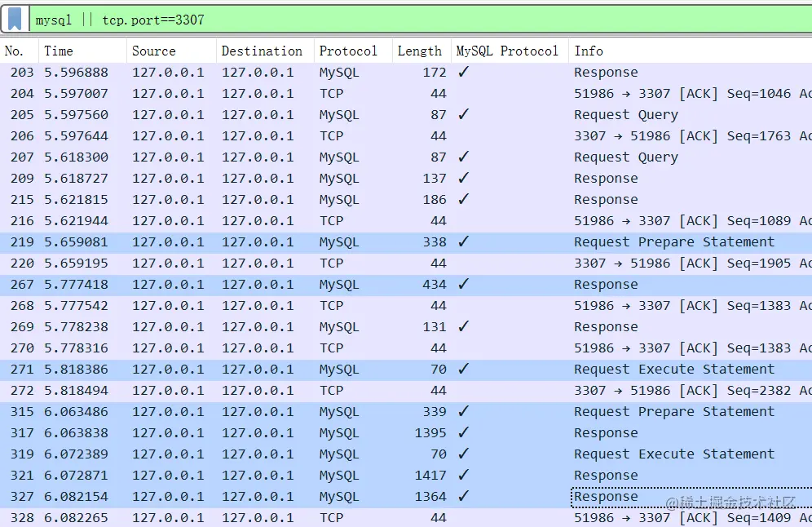Sort by the Length column header
Viewport: 812px width, 527px height.
tap(421, 51)
